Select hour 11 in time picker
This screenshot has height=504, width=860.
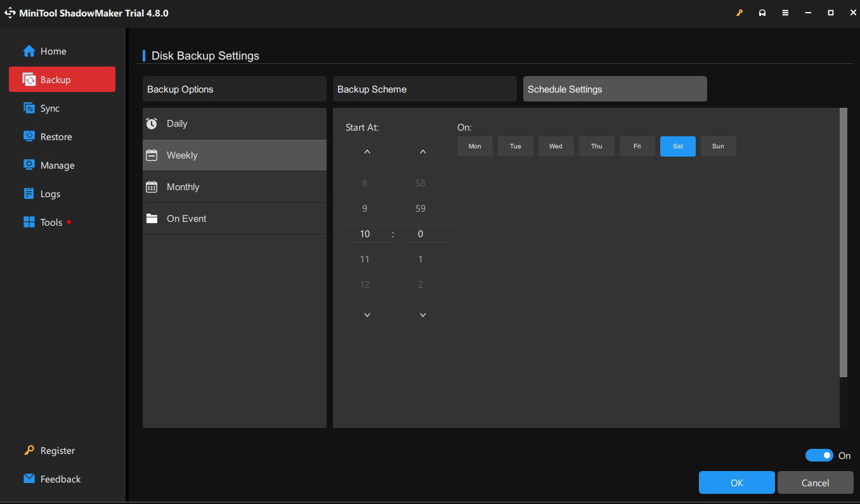[365, 259]
